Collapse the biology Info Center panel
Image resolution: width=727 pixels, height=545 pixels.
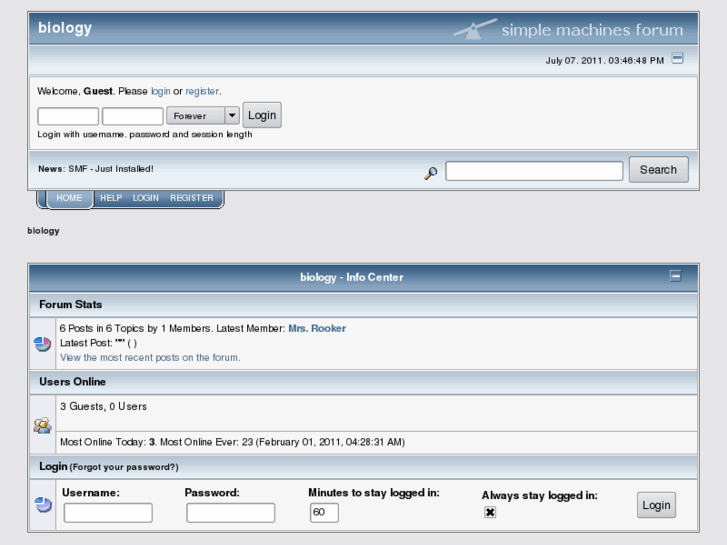click(x=676, y=276)
